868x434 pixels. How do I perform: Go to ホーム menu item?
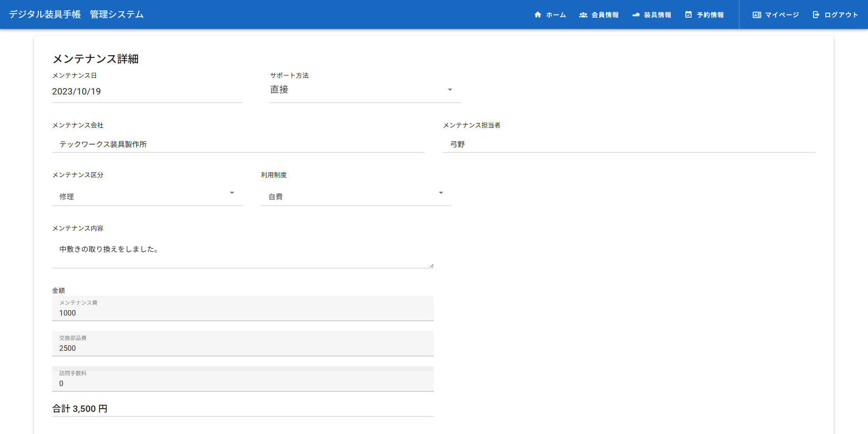[x=556, y=15]
